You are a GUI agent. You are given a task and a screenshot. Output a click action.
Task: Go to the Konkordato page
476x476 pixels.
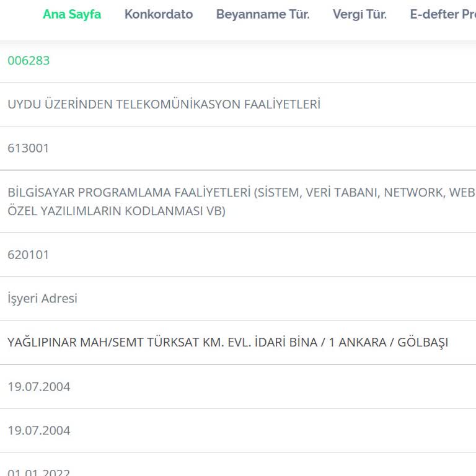tap(159, 14)
